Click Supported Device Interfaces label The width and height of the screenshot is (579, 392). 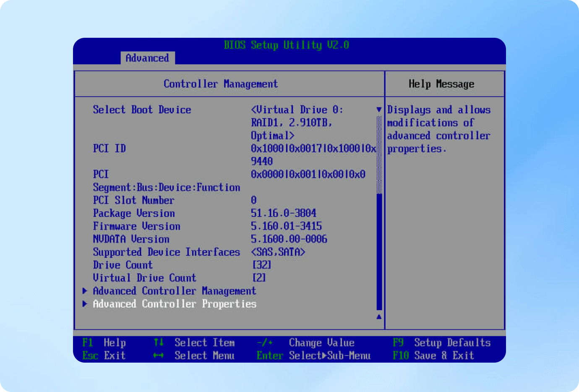tap(167, 252)
